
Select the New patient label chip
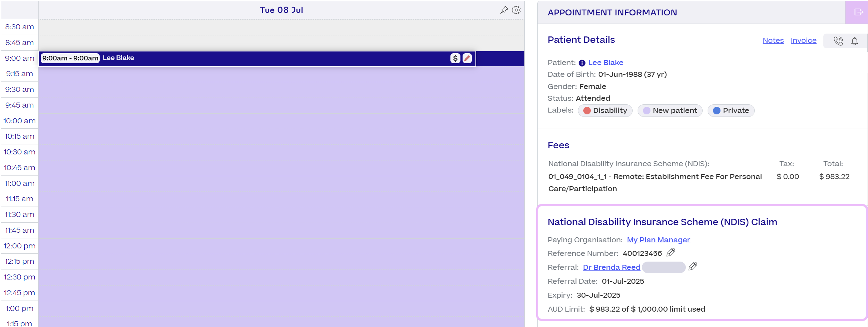670,110
